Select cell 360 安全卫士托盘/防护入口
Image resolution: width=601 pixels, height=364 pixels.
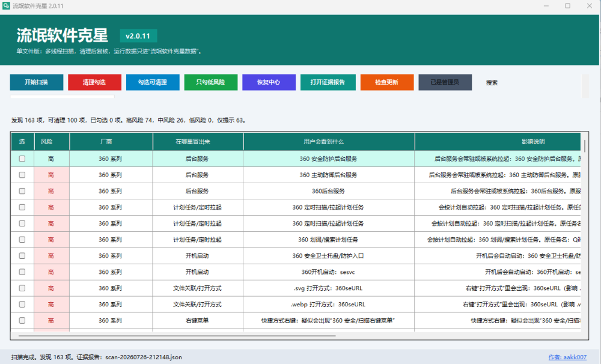(329, 255)
